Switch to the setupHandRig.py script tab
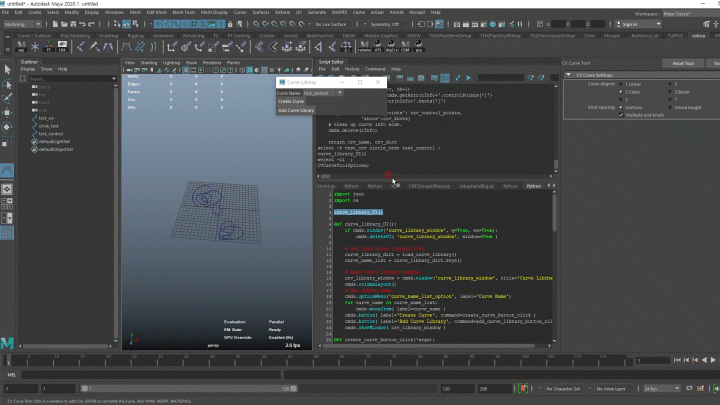Viewport: 720px width, 405px height. pos(477,186)
